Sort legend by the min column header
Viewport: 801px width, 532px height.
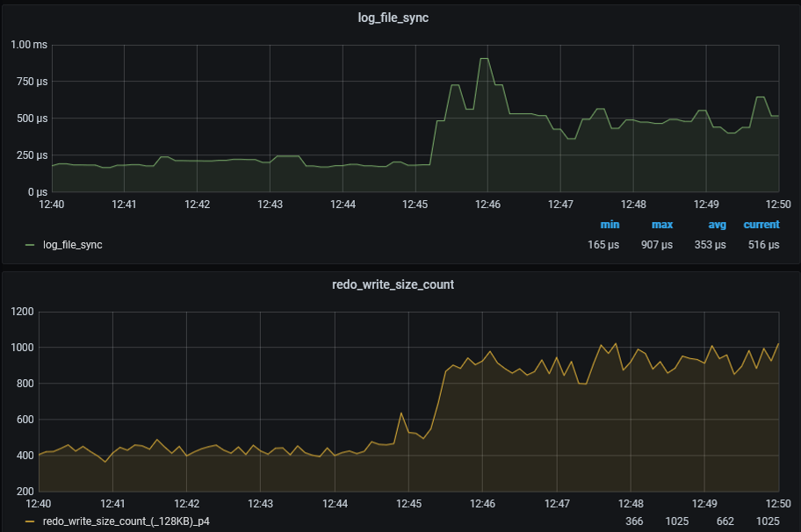(610, 225)
